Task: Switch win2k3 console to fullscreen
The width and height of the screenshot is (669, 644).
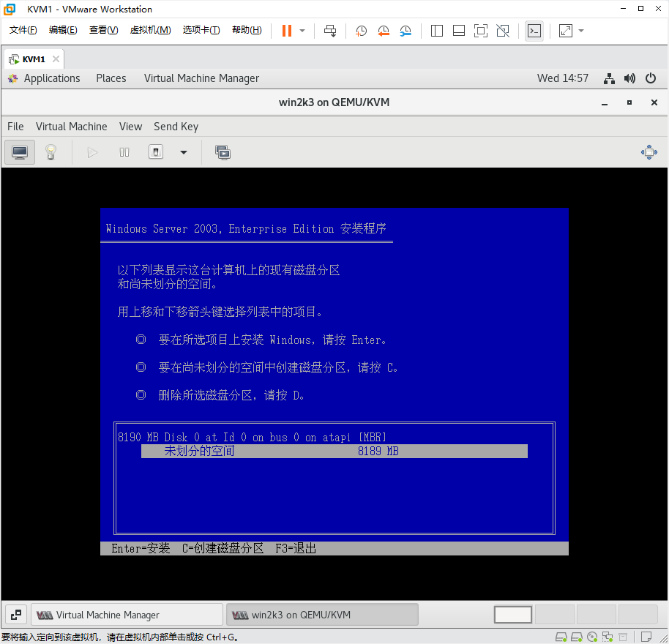Action: 649,152
